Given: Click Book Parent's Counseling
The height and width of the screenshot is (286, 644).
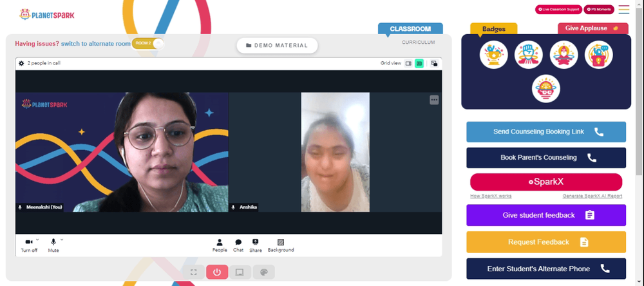Looking at the screenshot, I should 546,158.
